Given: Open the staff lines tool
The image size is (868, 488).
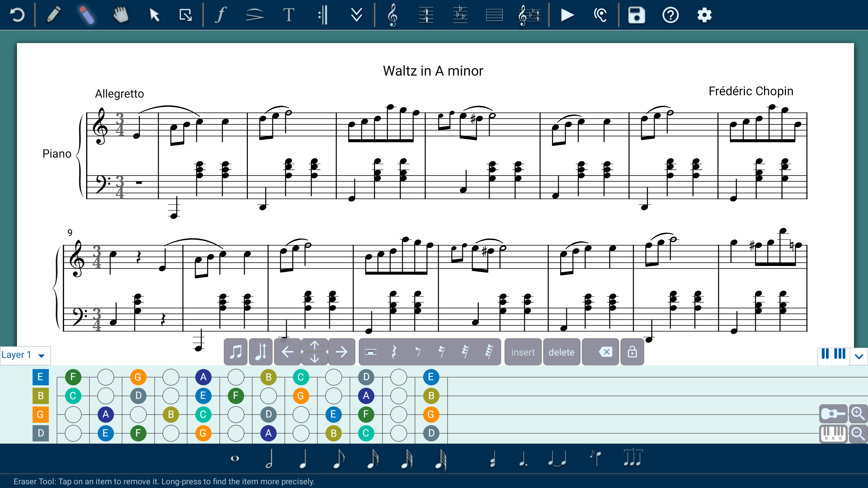Looking at the screenshot, I should [x=494, y=15].
